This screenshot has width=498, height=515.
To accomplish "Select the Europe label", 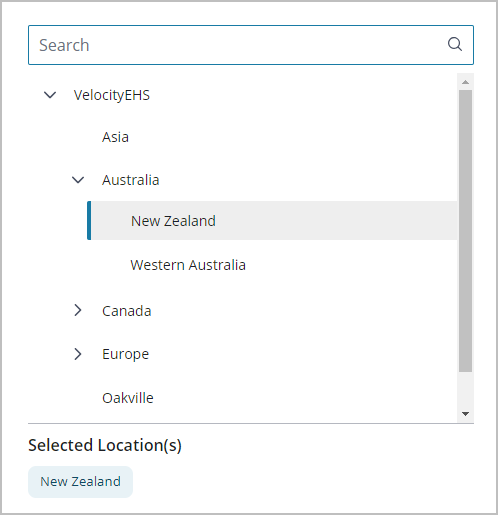I will (x=125, y=354).
